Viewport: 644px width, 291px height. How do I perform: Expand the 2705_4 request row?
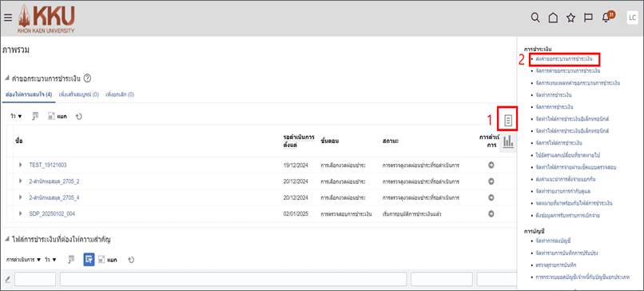coord(21,197)
